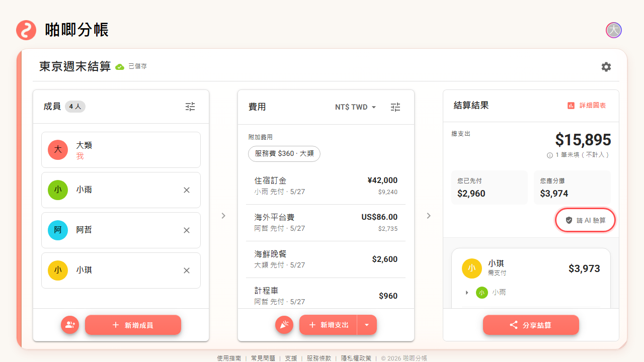This screenshot has height=362, width=644.
Task: Click the 新增支出 add expense button
Action: tap(328, 325)
